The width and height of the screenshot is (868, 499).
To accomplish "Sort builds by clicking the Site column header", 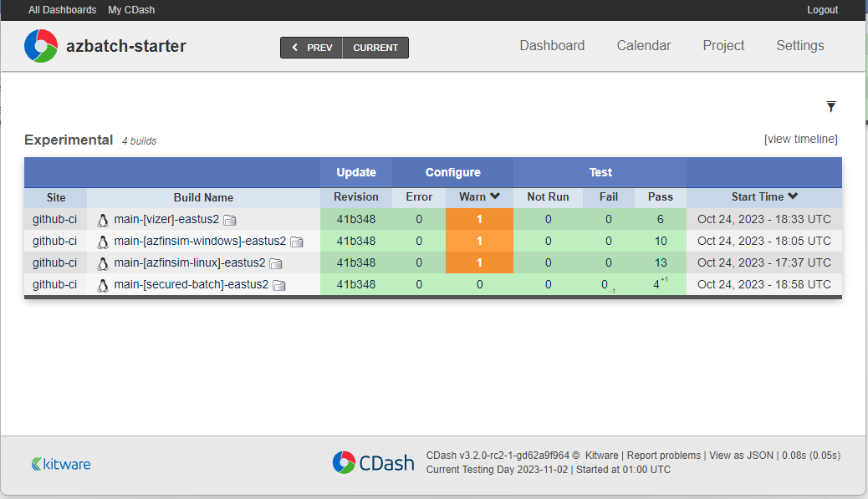I will pyautogui.click(x=55, y=197).
